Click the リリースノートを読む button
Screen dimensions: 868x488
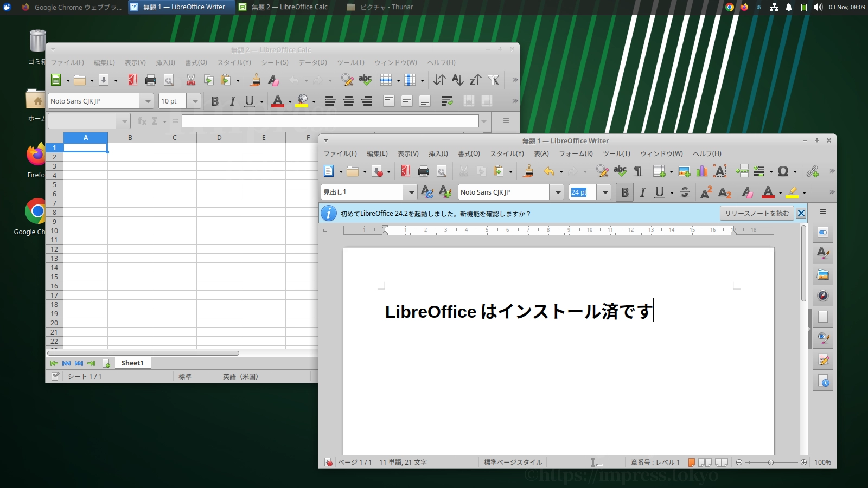[757, 214]
